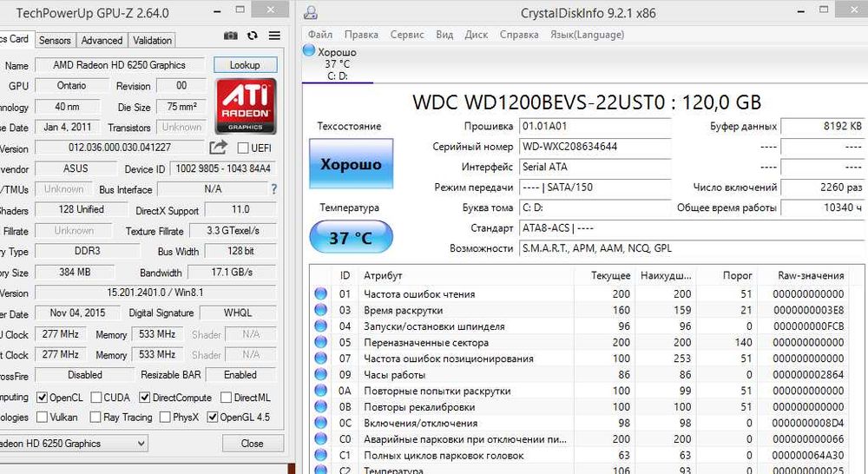The width and height of the screenshot is (868, 474).
Task: Click the 37 °C temperature button
Action: coord(351,237)
